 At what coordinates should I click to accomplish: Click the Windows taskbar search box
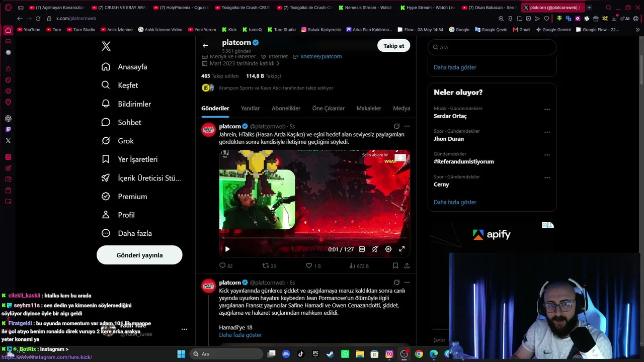click(x=226, y=354)
